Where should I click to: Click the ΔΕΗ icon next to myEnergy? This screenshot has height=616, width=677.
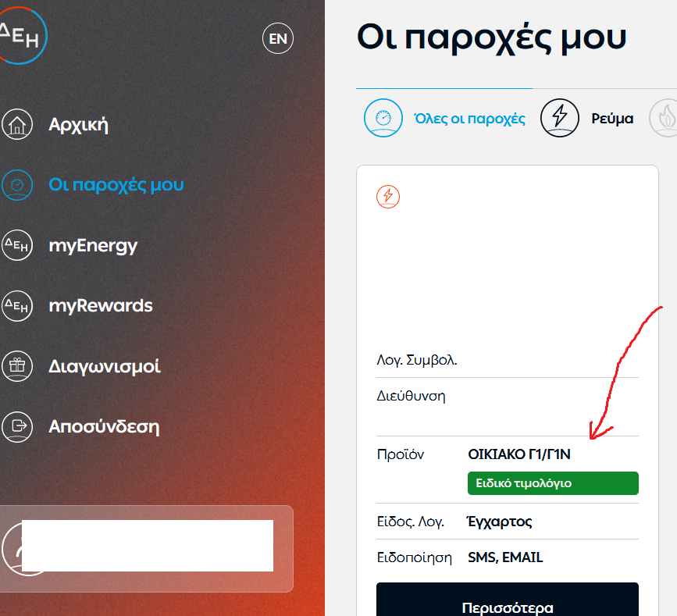[x=17, y=245]
